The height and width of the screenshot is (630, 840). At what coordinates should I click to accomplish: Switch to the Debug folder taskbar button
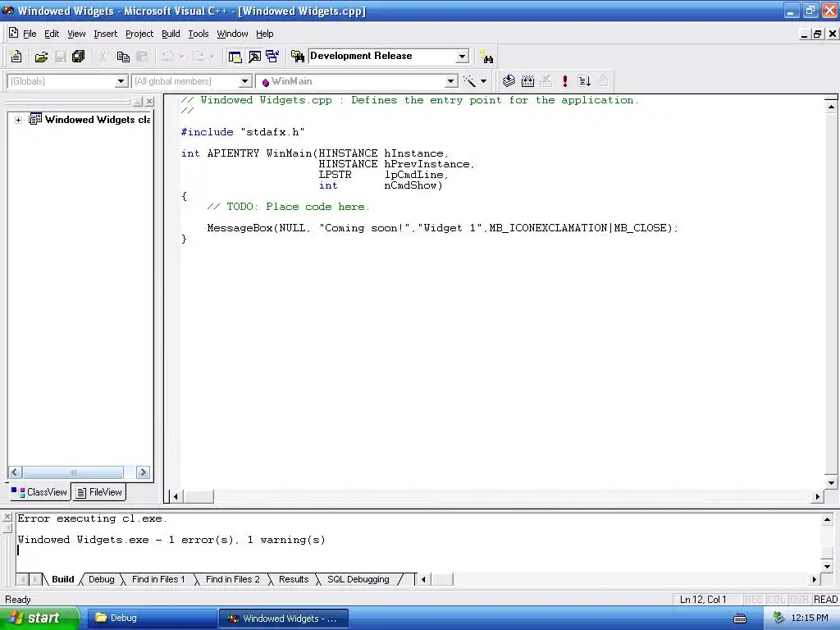pyautogui.click(x=151, y=619)
